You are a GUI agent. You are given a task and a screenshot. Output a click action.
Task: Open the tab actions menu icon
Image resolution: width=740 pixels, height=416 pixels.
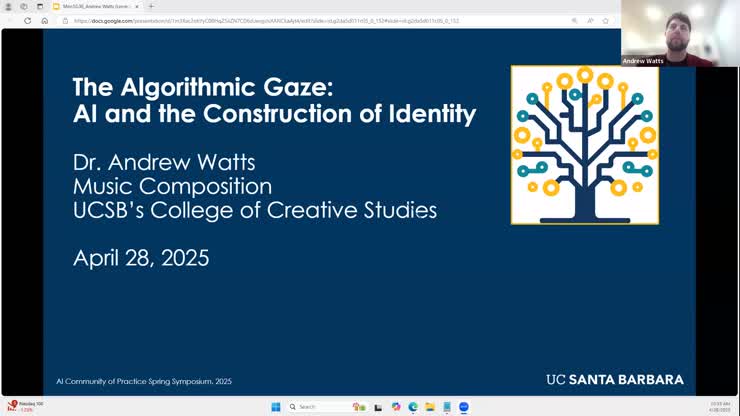pos(40,7)
